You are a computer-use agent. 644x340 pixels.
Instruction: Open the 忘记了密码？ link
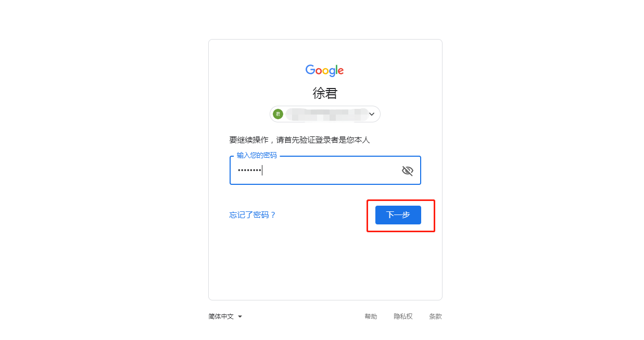[x=252, y=215]
